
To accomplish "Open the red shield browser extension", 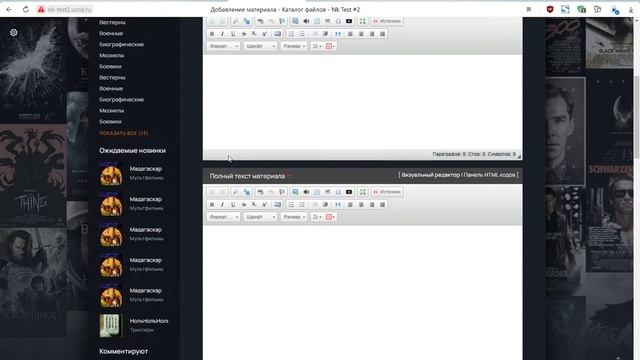I will pyautogui.click(x=550, y=9).
